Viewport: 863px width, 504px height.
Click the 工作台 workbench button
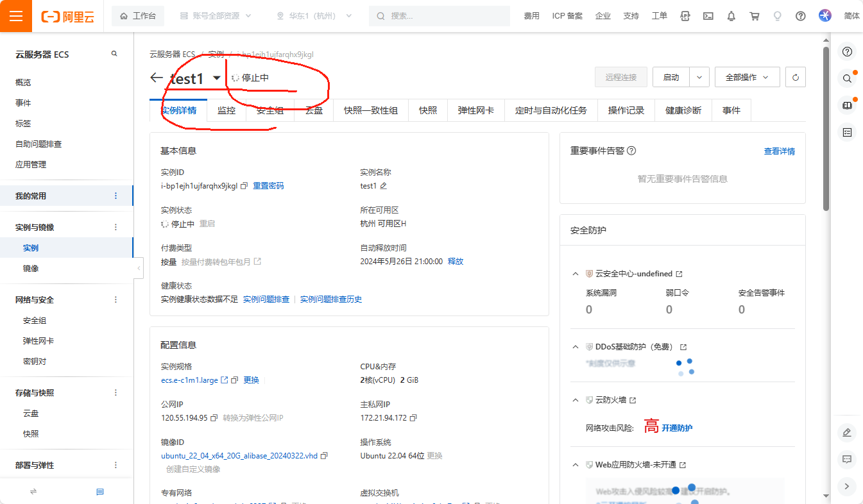pyautogui.click(x=138, y=16)
